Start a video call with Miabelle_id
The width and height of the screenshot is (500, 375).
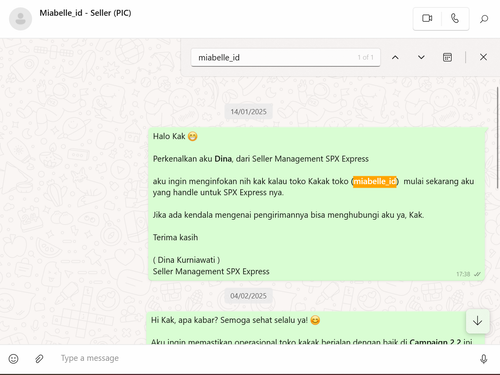427,18
